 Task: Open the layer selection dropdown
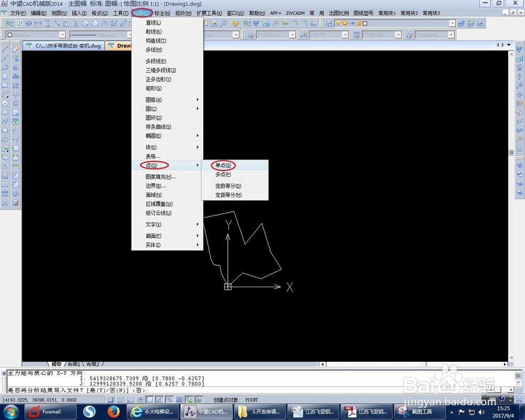[453, 24]
